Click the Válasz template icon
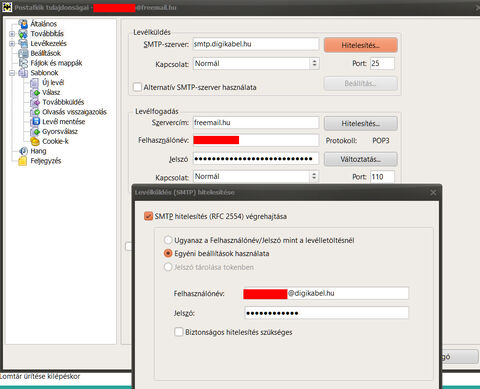Viewport: 480px width, 389px height. click(x=35, y=92)
